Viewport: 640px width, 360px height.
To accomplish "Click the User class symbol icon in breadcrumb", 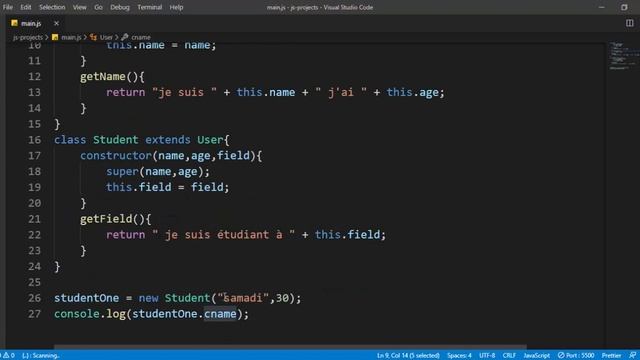I will pyautogui.click(x=93, y=37).
